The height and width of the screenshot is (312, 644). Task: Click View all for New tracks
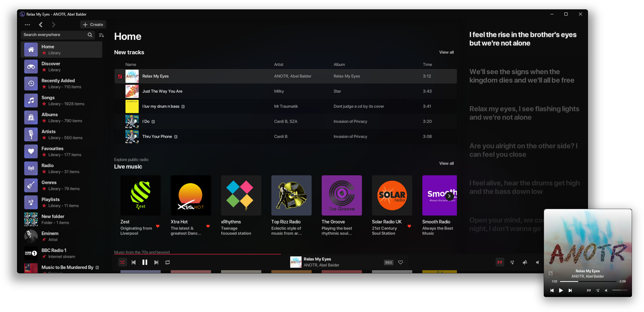446,52
